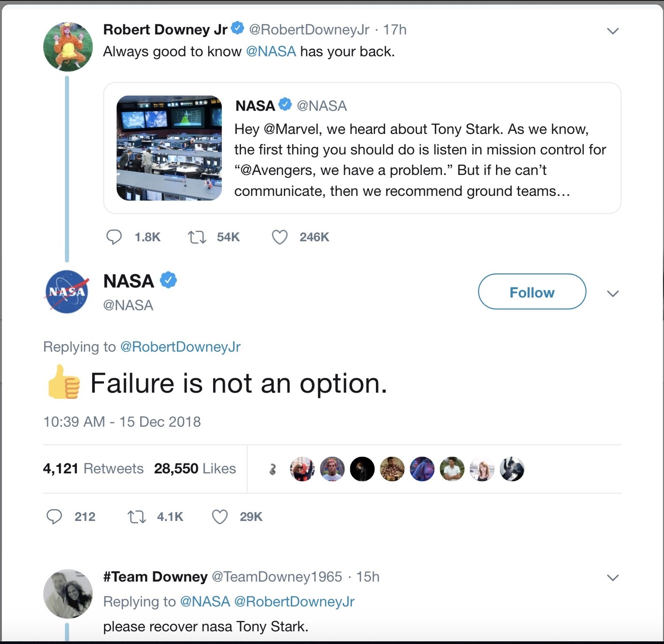Click NASA logo profile avatar
Screen dimensions: 664x644
[67, 292]
